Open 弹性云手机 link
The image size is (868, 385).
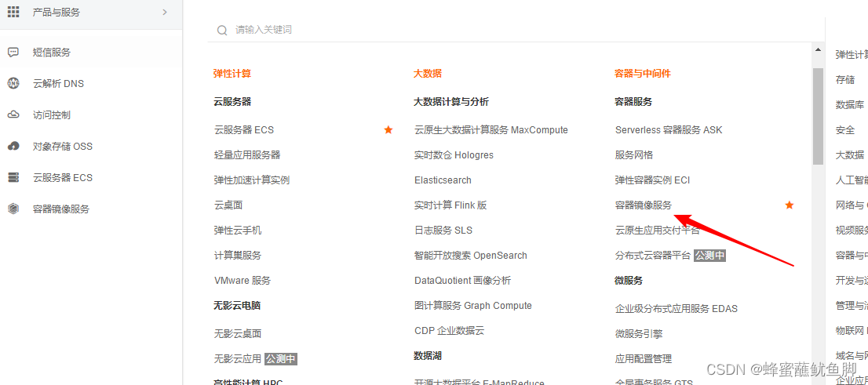tap(238, 230)
